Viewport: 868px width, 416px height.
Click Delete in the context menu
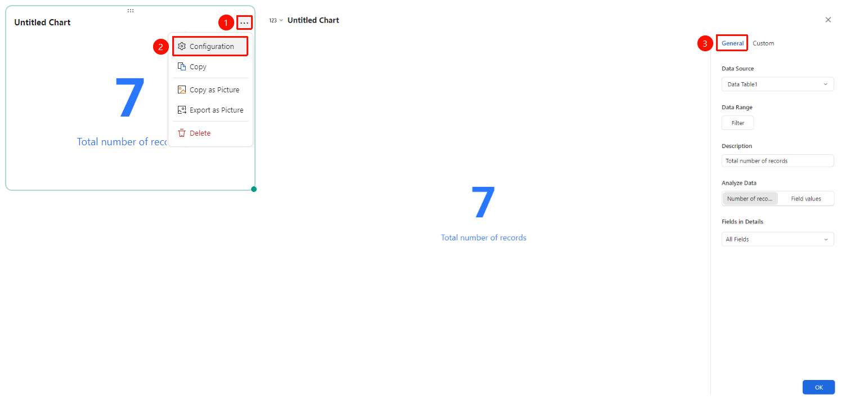click(x=210, y=133)
